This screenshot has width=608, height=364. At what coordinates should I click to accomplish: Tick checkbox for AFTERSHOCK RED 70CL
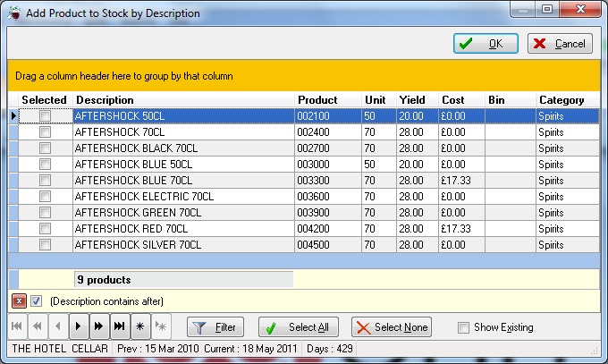tap(45, 229)
